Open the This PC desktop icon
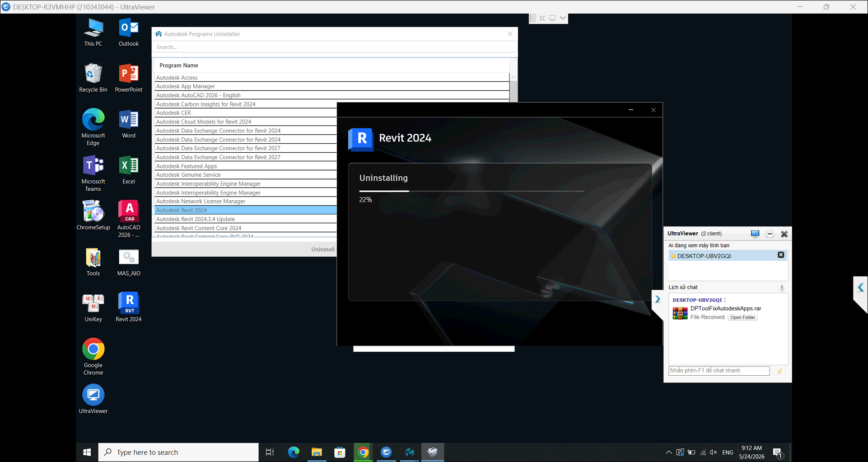The width and height of the screenshot is (868, 462). pyautogui.click(x=93, y=33)
